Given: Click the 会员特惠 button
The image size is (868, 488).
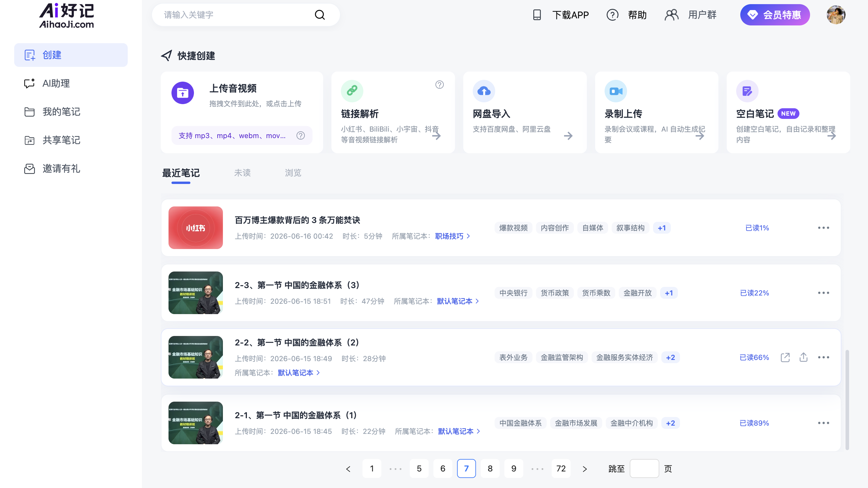Looking at the screenshot, I should tap(775, 15).
